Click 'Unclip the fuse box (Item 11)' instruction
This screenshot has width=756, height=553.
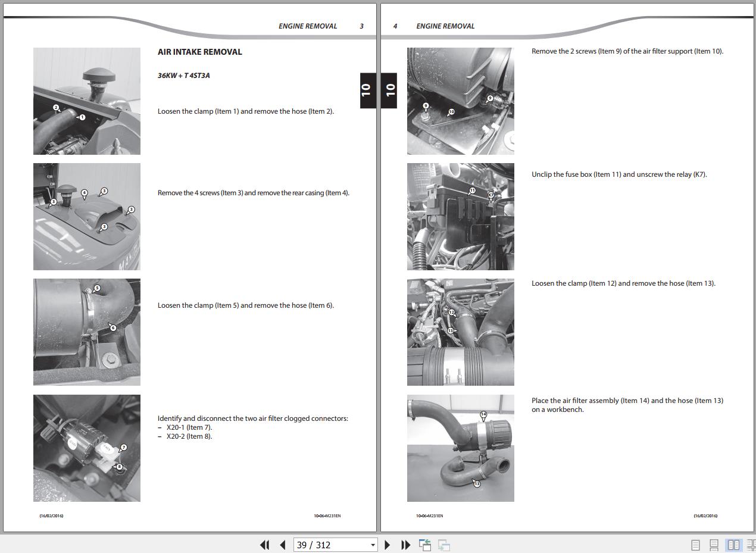pyautogui.click(x=619, y=174)
